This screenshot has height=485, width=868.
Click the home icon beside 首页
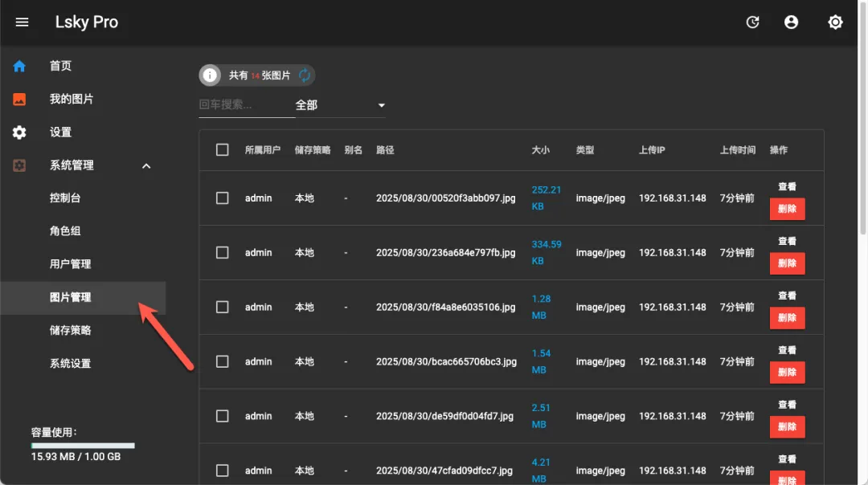click(x=19, y=66)
